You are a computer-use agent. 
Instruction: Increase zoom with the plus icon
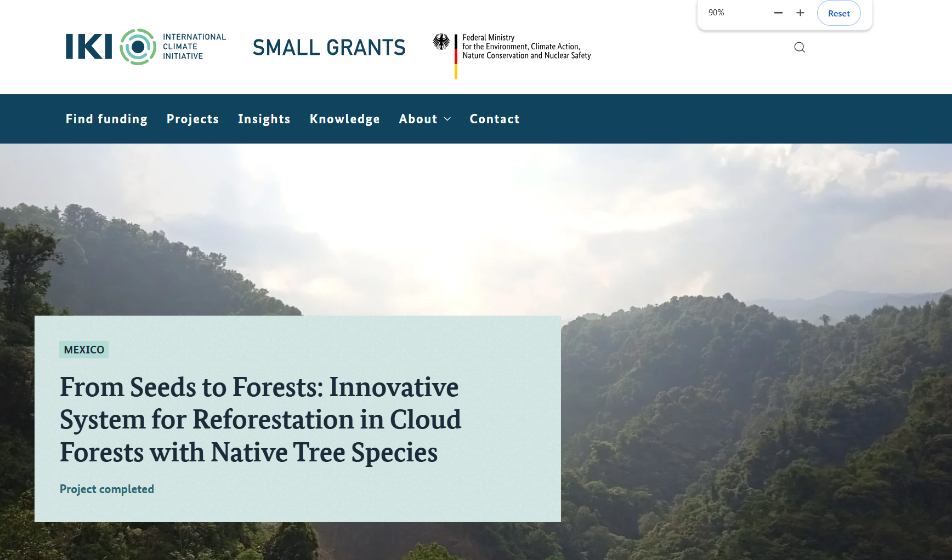(800, 13)
